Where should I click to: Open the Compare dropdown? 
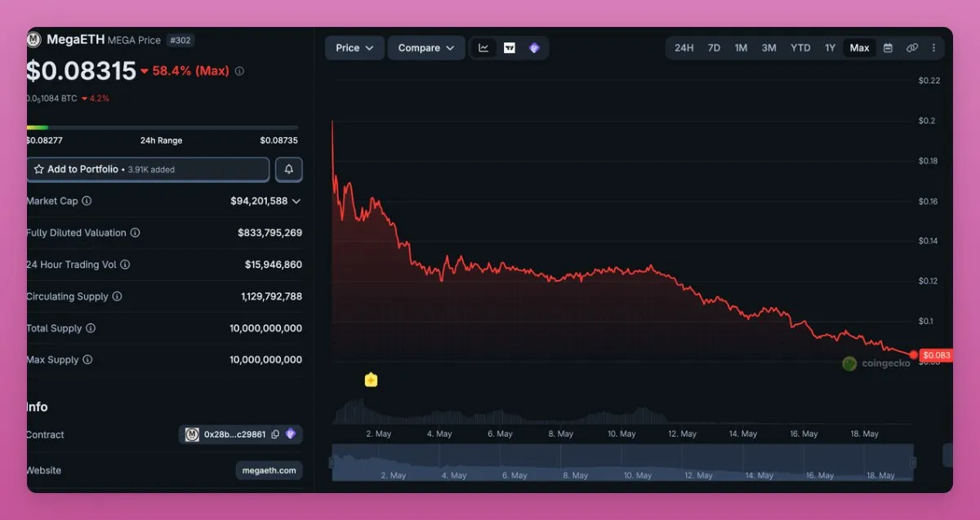(x=426, y=48)
